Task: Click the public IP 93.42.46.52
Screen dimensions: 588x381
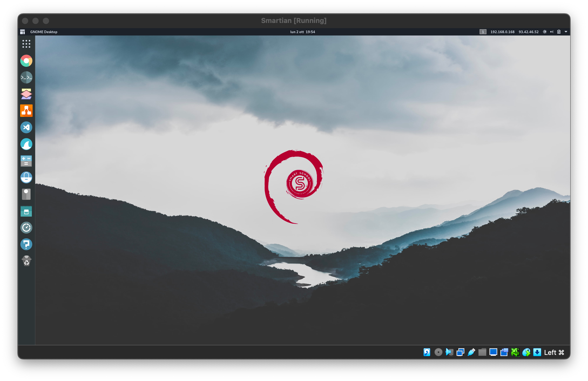Action: 528,32
